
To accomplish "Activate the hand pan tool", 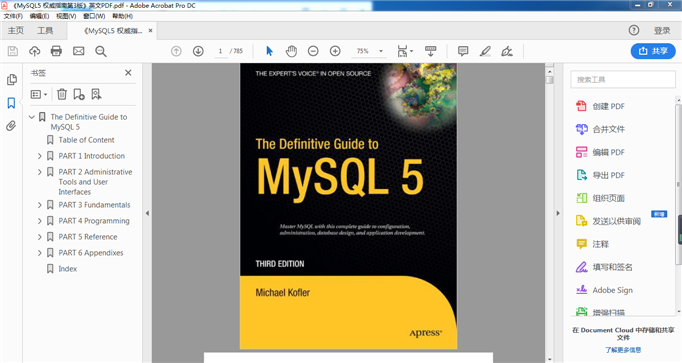I will [291, 51].
